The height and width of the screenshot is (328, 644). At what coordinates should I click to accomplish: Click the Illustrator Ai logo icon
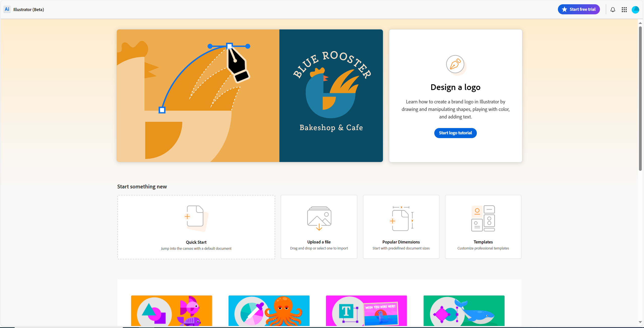(x=7, y=9)
